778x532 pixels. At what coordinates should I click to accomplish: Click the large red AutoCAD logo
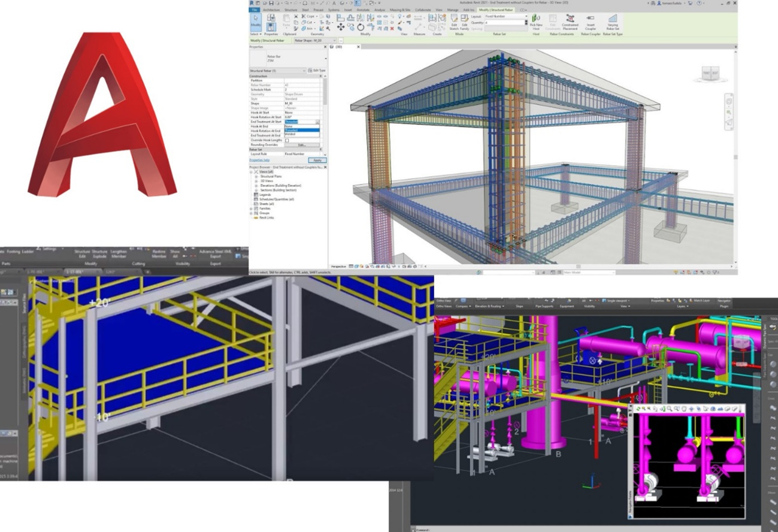point(102,114)
